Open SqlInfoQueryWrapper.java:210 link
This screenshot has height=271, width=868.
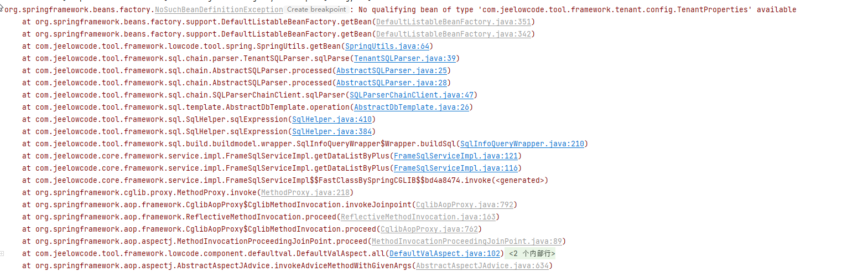pos(522,144)
